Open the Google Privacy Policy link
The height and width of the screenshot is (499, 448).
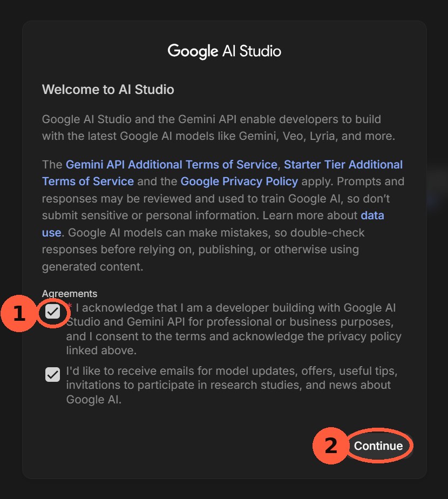click(239, 181)
